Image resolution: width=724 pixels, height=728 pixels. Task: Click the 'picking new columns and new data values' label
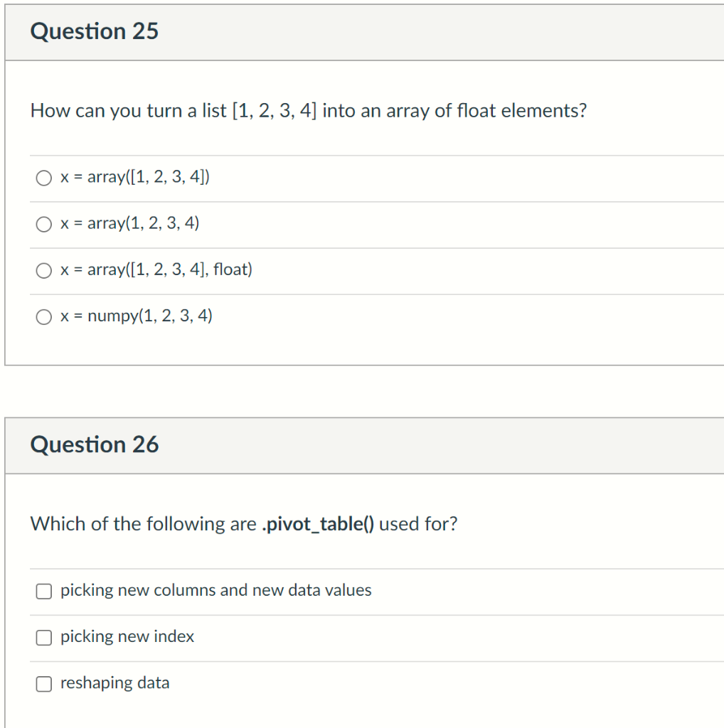pos(216,590)
